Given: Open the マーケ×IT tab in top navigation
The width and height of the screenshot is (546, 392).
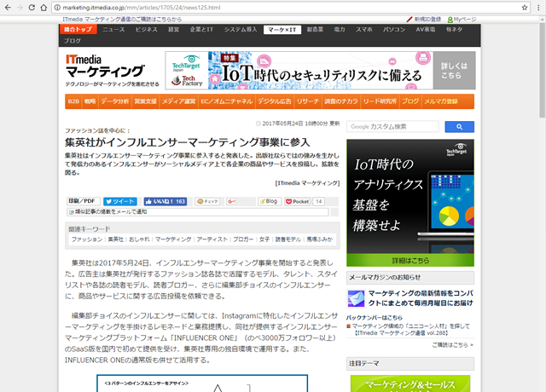Looking at the screenshot, I should pos(279,29).
